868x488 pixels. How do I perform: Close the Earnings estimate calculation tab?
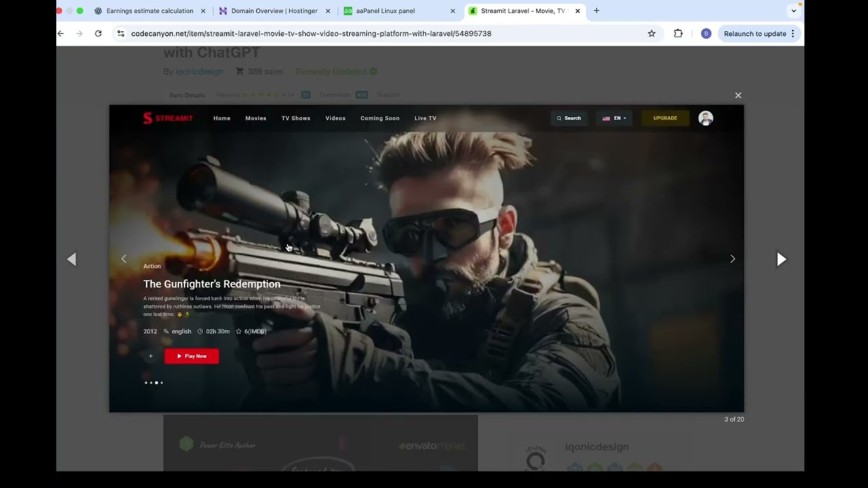(x=203, y=11)
